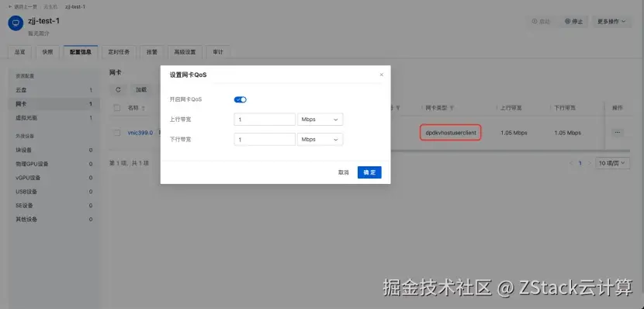The height and width of the screenshot is (309, 644).
Task: Select 块设备 in the sidebar
Action: pos(54,150)
